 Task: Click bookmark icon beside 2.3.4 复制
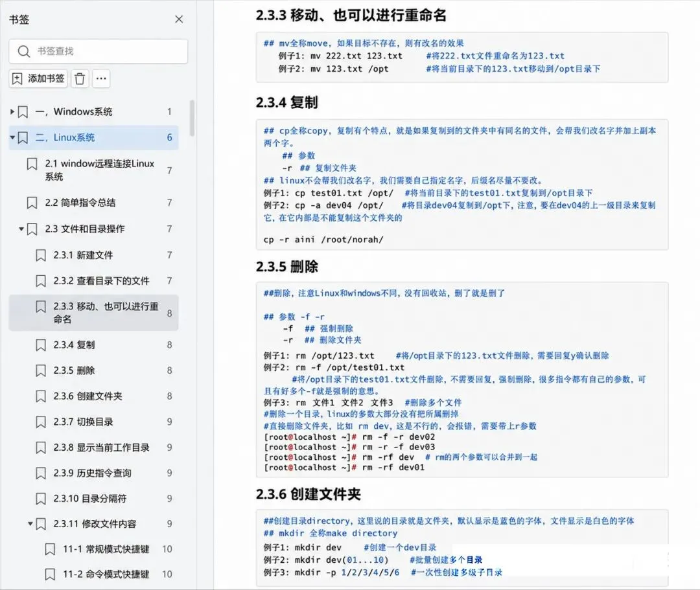(x=41, y=345)
